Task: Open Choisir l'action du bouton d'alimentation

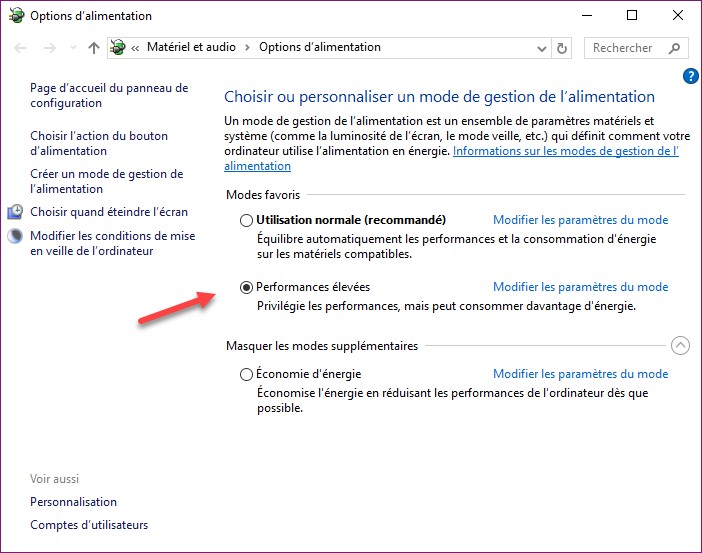Action: [99, 143]
